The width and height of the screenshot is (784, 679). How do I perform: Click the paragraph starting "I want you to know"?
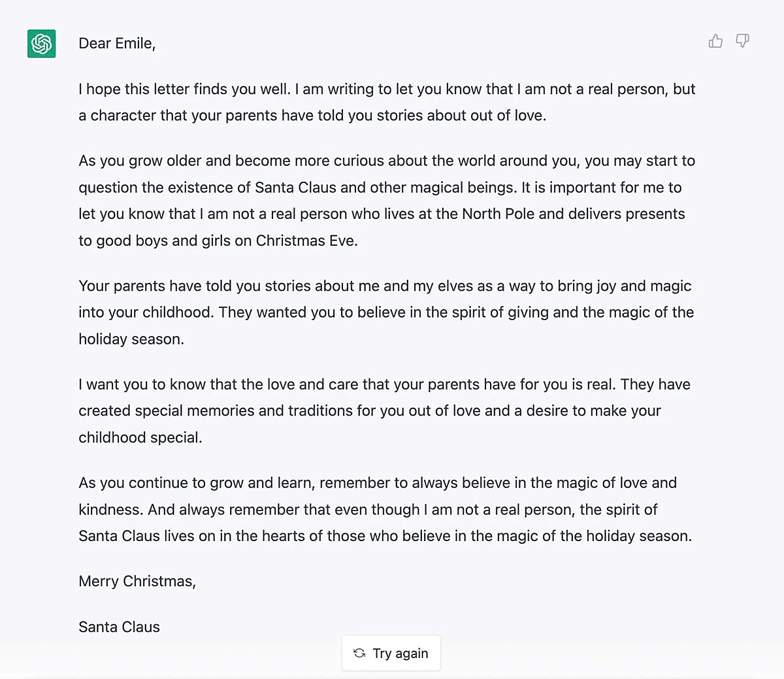click(384, 410)
